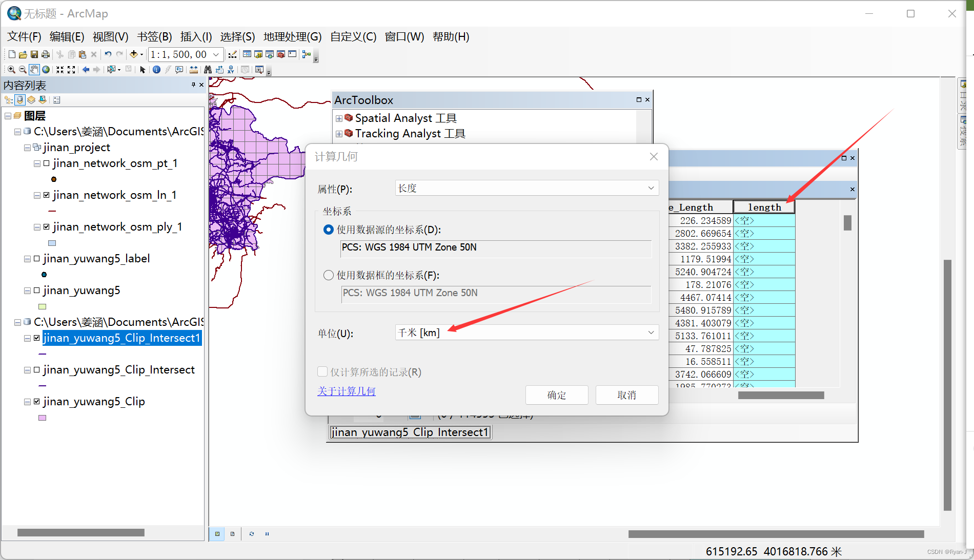Open the 关于计算几何 help link

pos(347,391)
